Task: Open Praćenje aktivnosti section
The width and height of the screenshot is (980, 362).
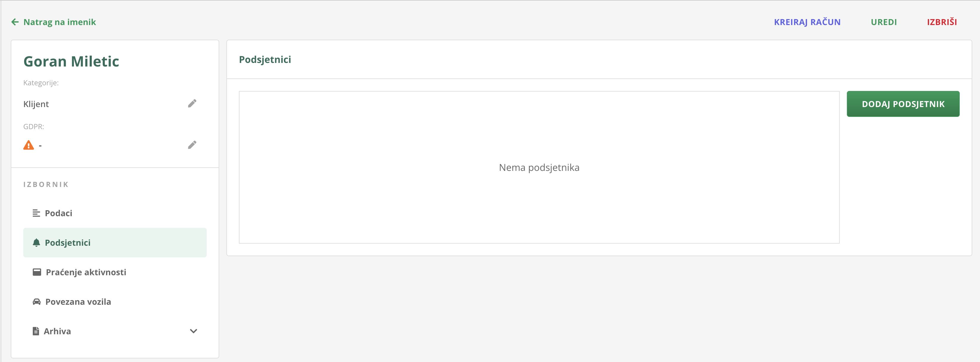Action: (86, 272)
